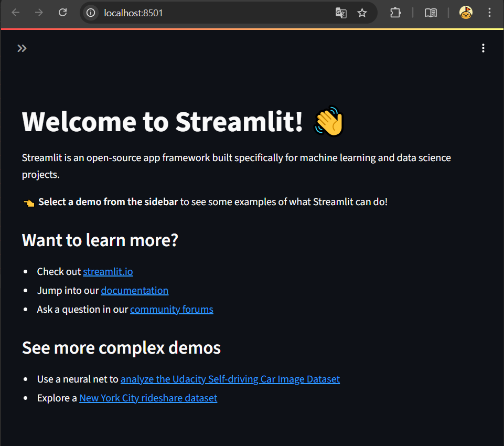
Task: Click the See more complex demos heading
Action: coord(122,348)
